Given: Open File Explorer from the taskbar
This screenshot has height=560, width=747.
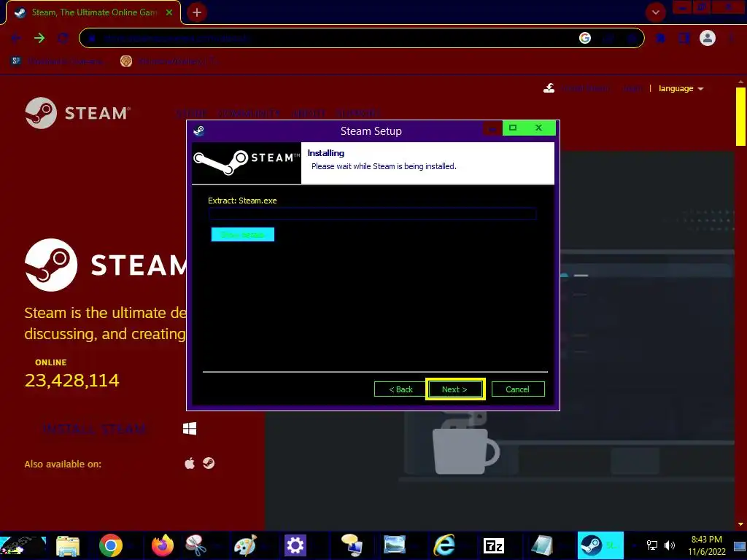Looking at the screenshot, I should pyautogui.click(x=68, y=545).
